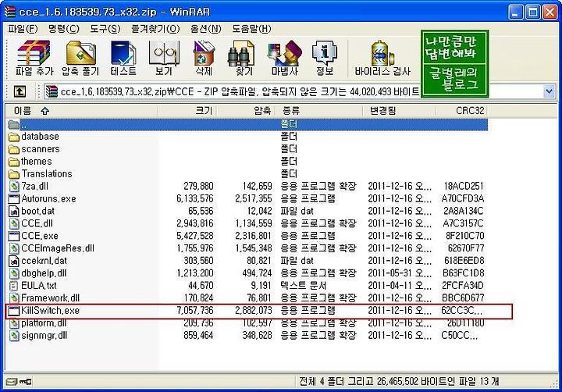This screenshot has width=562, height=392.
Task: Select the Translations folder icon
Action: 13,174
